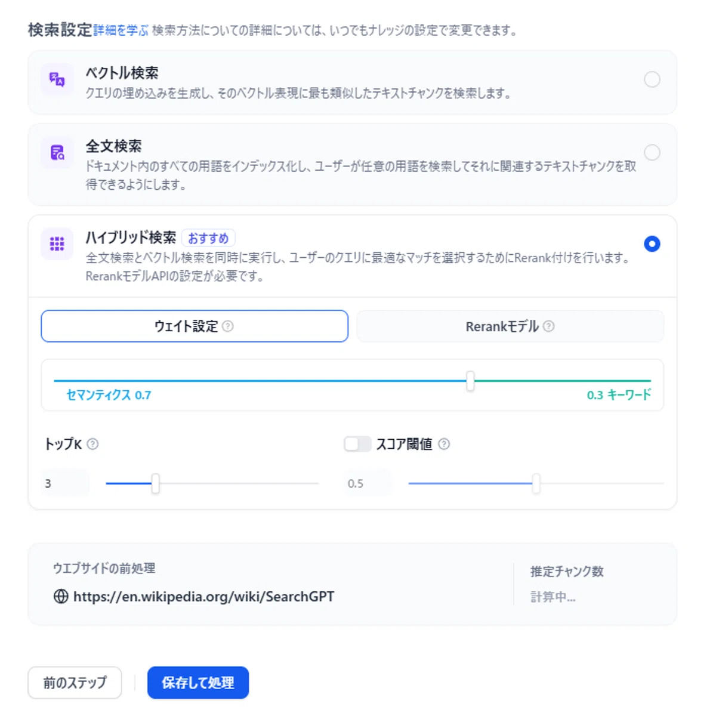Click the vector search icon
Viewport: 716px width, 728px height.
57,79
